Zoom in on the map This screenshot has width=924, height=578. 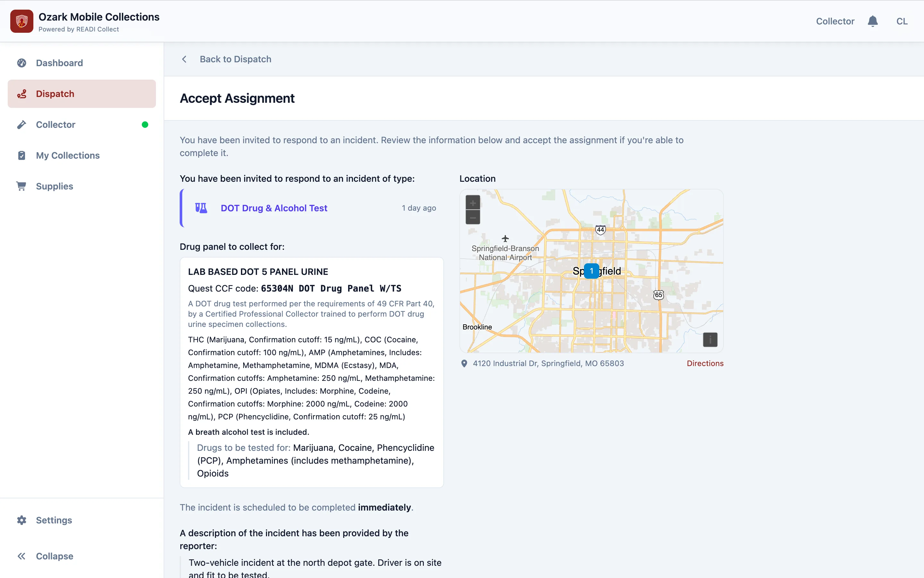(x=473, y=203)
